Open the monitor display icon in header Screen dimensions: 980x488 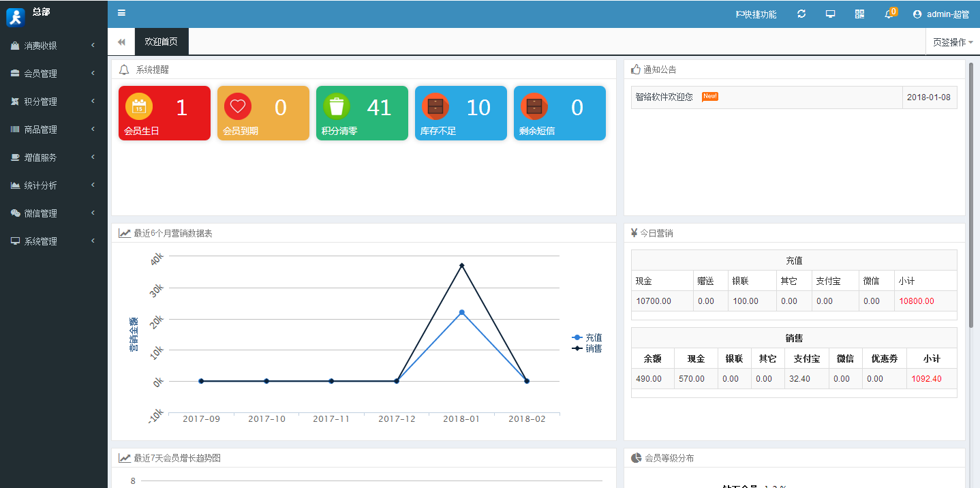(x=830, y=14)
